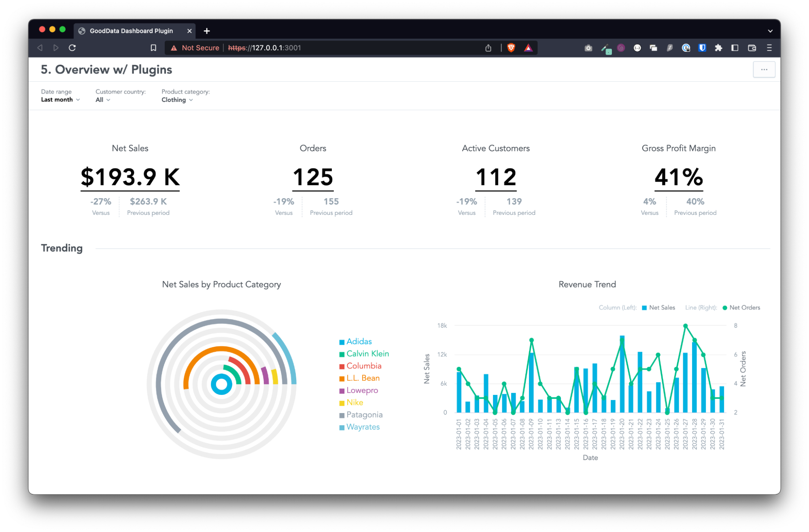Click the screenshot camera extension icon
Screen dimensions: 809x532
(588, 48)
